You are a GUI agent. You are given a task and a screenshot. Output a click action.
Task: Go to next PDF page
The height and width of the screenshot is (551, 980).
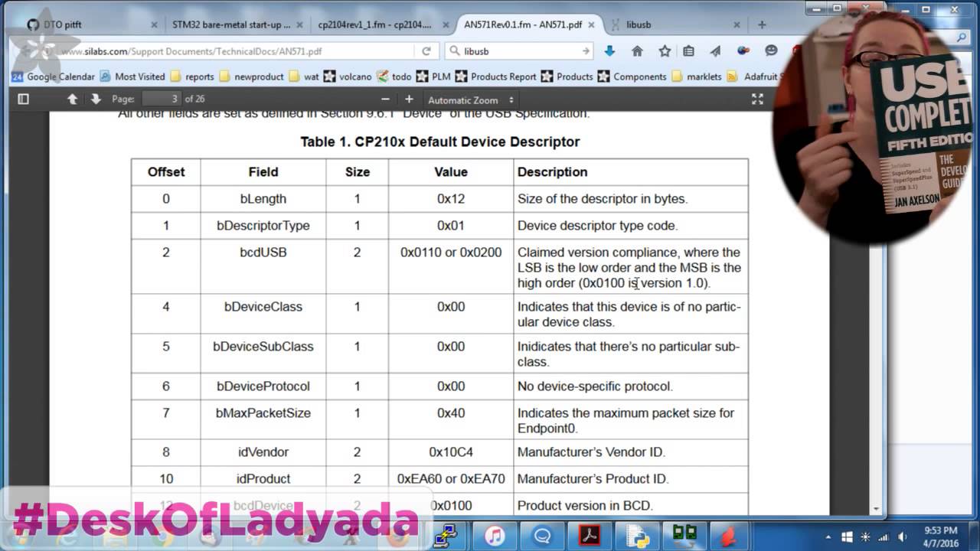96,99
